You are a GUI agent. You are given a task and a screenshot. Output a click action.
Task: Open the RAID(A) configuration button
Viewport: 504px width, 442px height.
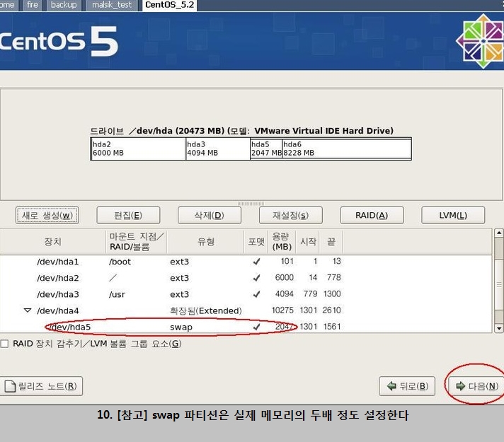372,215
